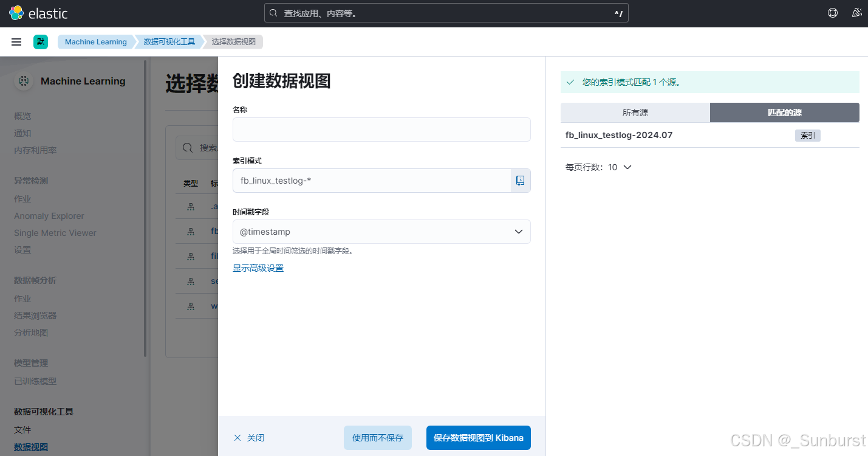Click the 保存数据视图到 Kibana button

[478, 437]
